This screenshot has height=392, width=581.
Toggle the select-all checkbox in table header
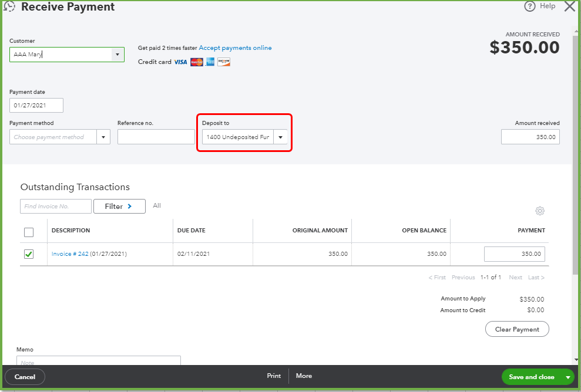[28, 232]
